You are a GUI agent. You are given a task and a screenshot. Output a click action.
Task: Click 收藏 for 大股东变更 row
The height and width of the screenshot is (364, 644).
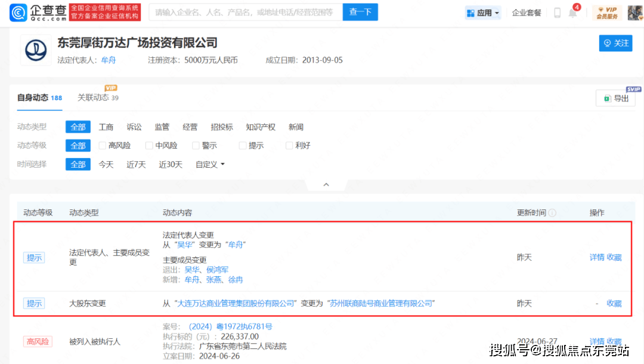[x=614, y=304]
